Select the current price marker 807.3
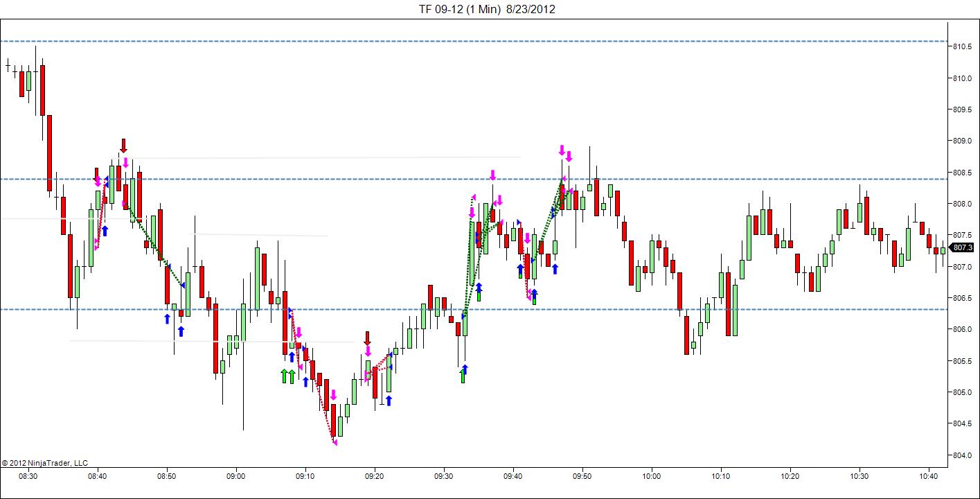Viewport: 980px width, 499px height. tap(962, 247)
